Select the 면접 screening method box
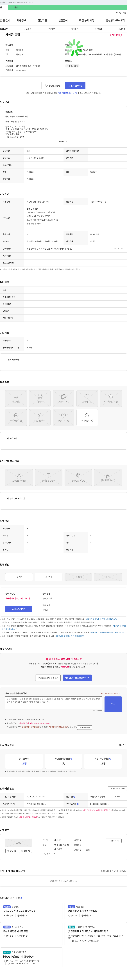This screenshot has width=127, height=980. 49,577
